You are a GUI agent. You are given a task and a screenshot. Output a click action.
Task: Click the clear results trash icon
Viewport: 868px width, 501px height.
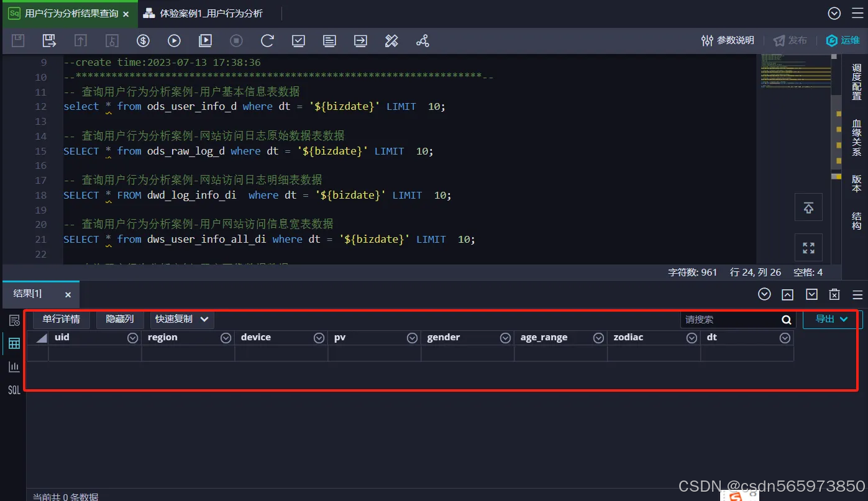pyautogui.click(x=834, y=294)
